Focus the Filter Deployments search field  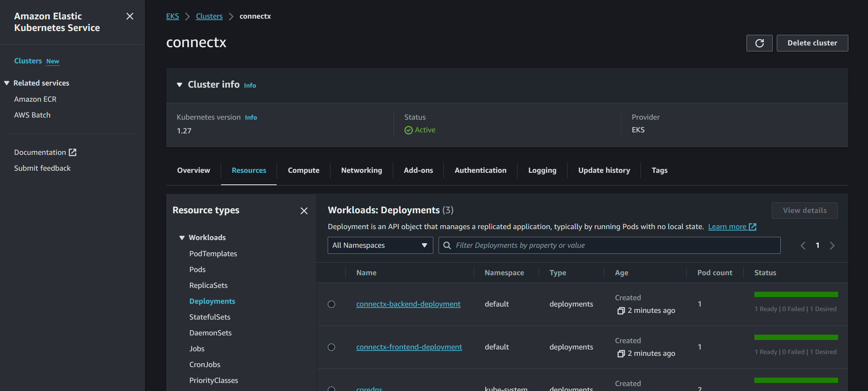pyautogui.click(x=612, y=245)
